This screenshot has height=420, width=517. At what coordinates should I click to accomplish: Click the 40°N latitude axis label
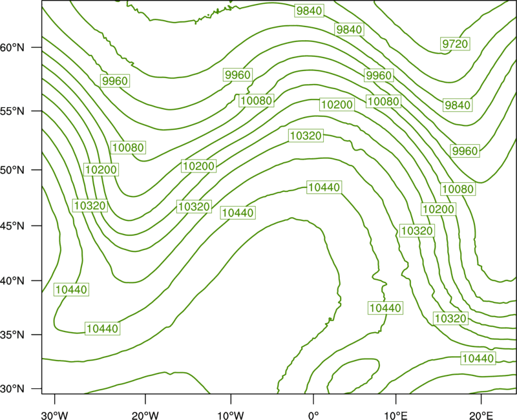coord(12,281)
